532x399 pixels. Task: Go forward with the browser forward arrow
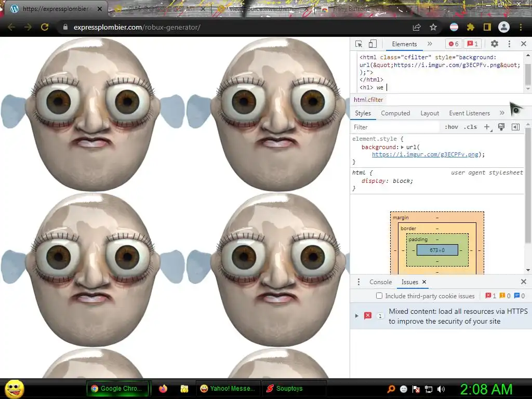coord(28,27)
